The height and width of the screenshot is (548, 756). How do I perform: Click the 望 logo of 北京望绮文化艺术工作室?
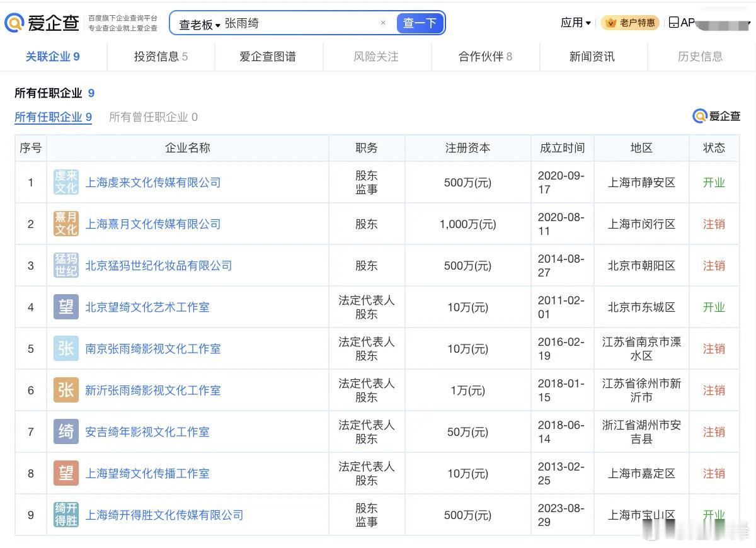coord(66,307)
